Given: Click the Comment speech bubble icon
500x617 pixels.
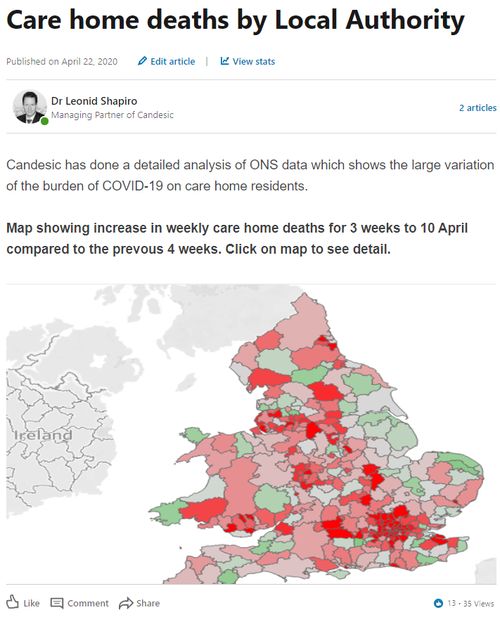Looking at the screenshot, I should click(57, 603).
